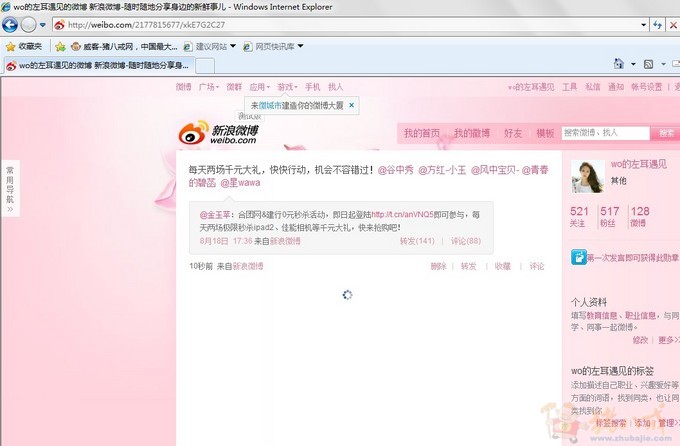Open the 收藏夹 favorites star button
680x446 pixels.
(24, 46)
